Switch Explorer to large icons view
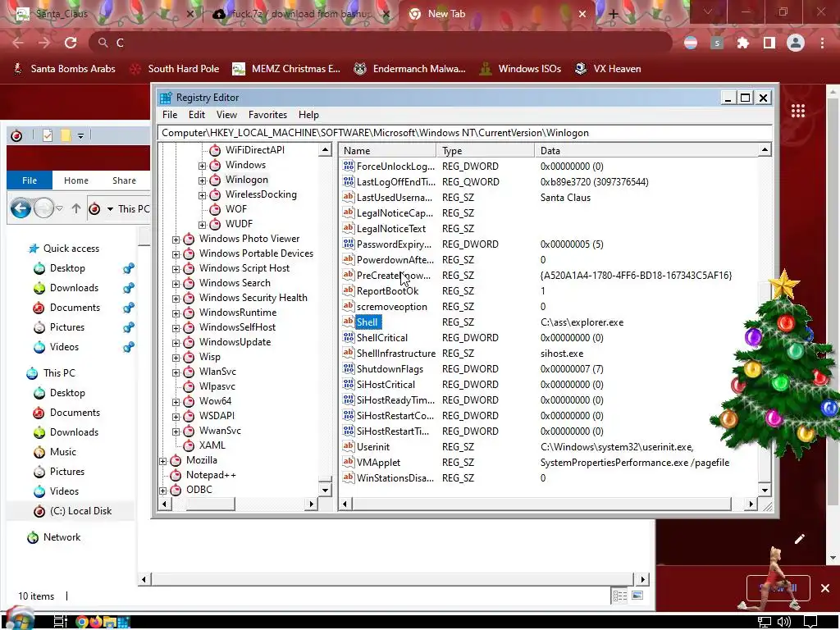Image resolution: width=840 pixels, height=630 pixels. coord(637,596)
